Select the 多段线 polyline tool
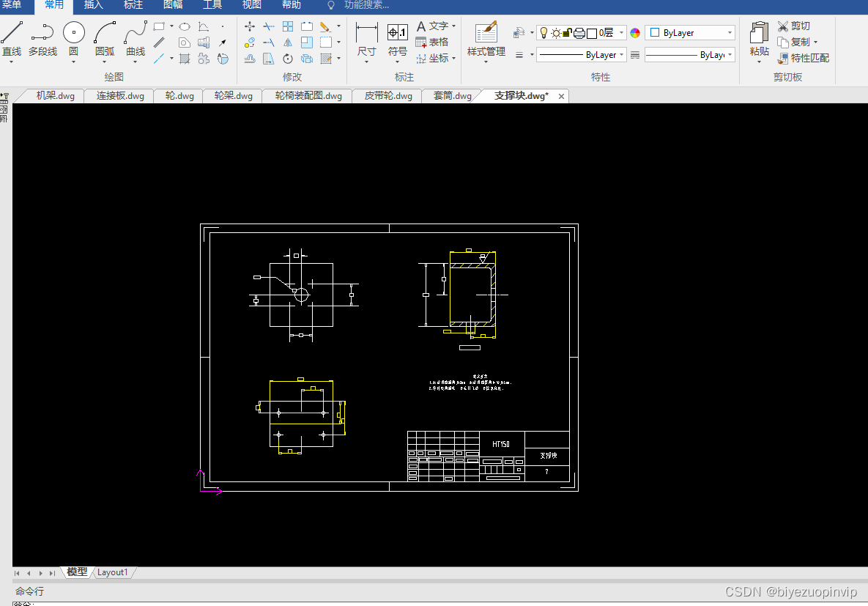The height and width of the screenshot is (606, 868). (x=42, y=38)
